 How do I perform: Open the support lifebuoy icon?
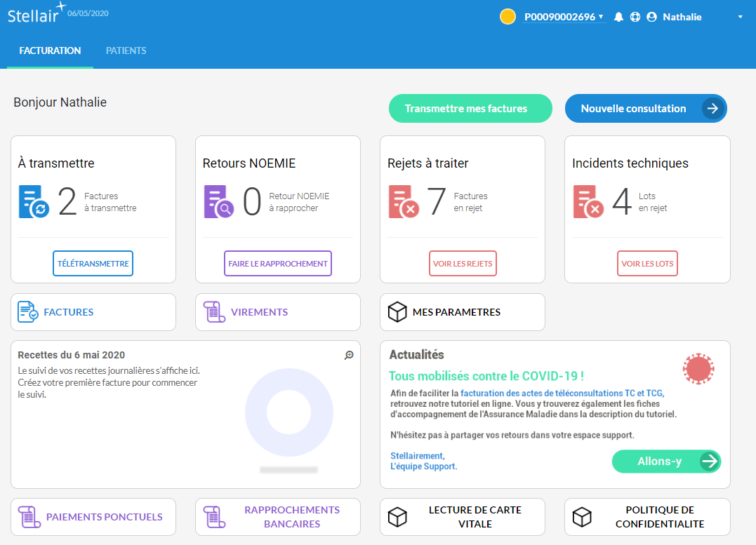coord(635,17)
